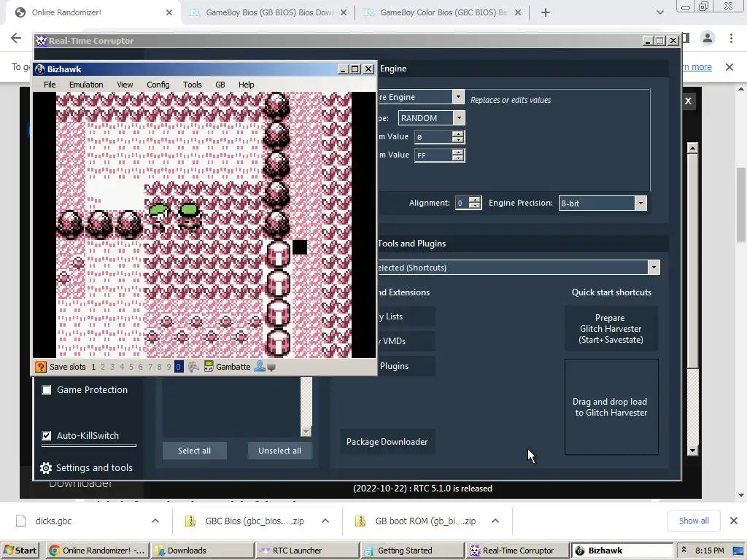Click the question-block icon in Bizhawk status bar
This screenshot has height=560, width=747.
pos(41,367)
